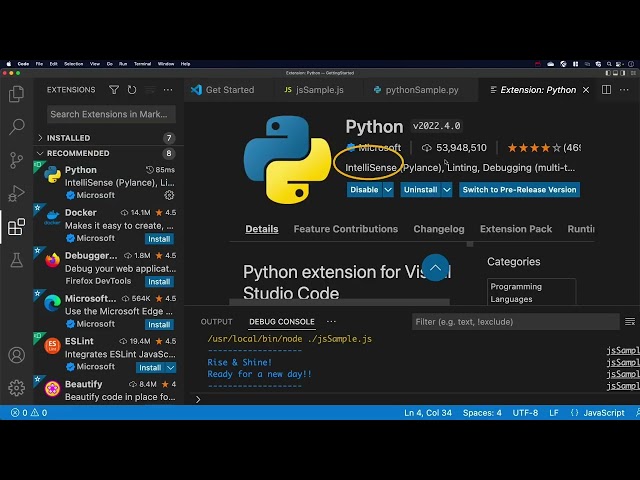
Task: Open editor more actions ellipsis
Action: coord(624,90)
